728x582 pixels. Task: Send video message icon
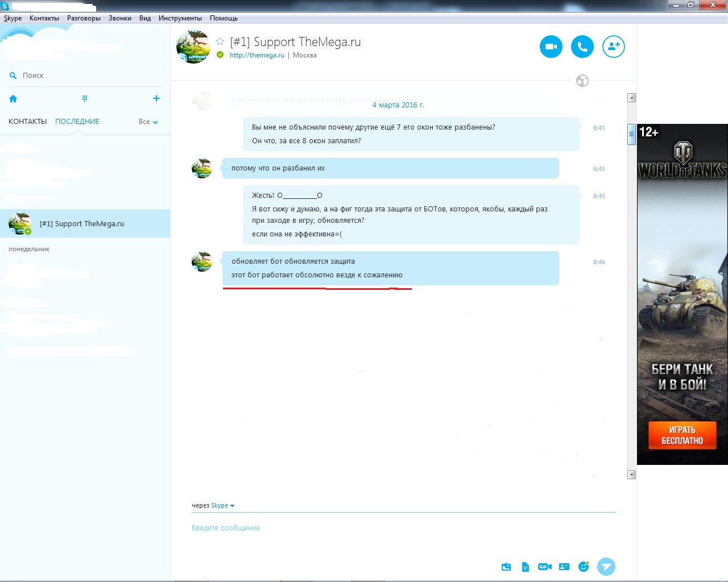click(545, 567)
